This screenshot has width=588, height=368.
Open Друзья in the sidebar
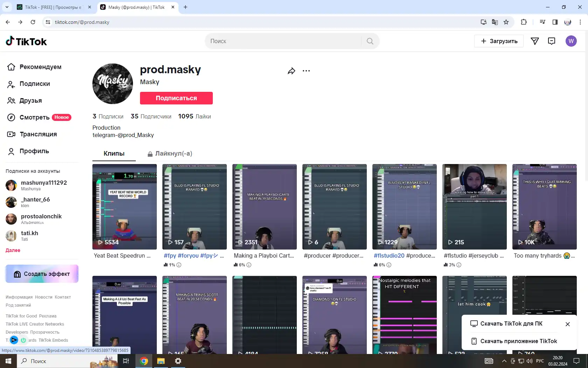click(30, 101)
